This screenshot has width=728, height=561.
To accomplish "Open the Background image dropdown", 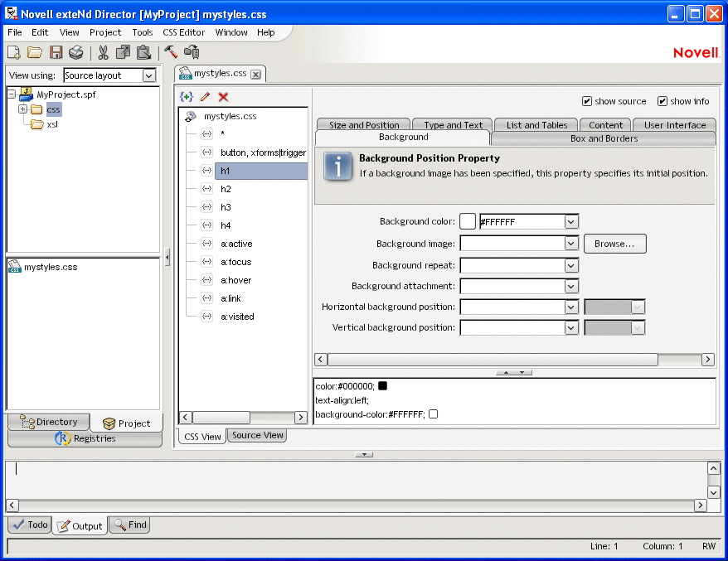I will click(571, 243).
